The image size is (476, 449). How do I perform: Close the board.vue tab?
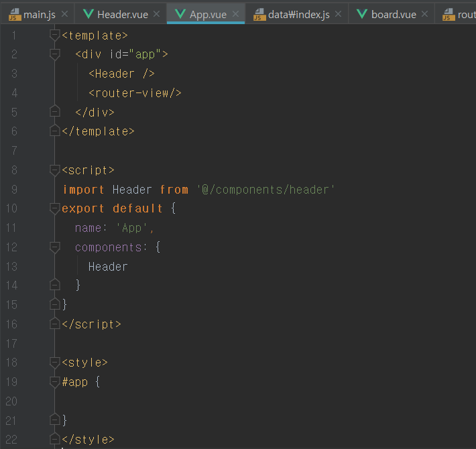pyautogui.click(x=424, y=14)
